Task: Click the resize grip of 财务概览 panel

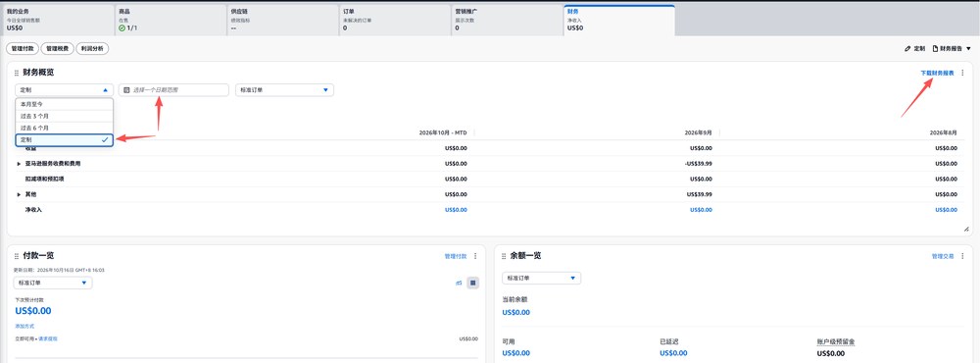Action: tap(966, 230)
